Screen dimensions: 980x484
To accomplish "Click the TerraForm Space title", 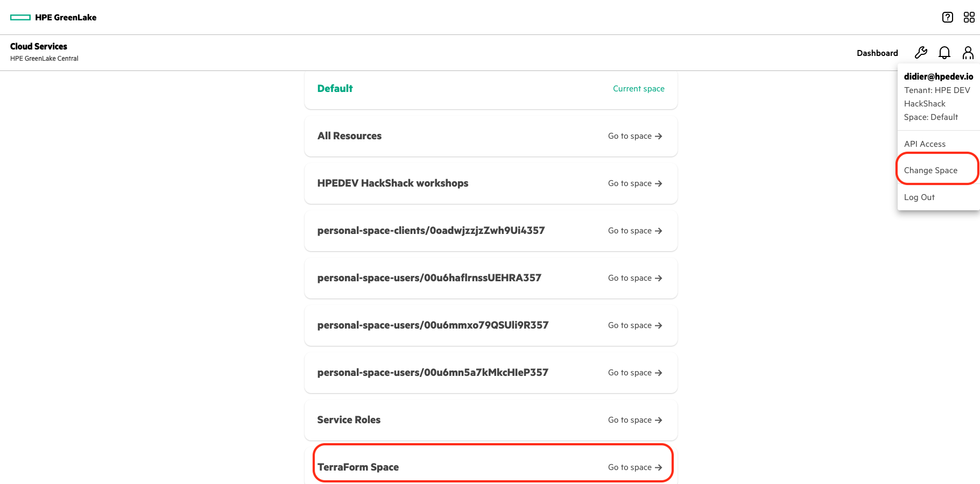I will click(358, 467).
